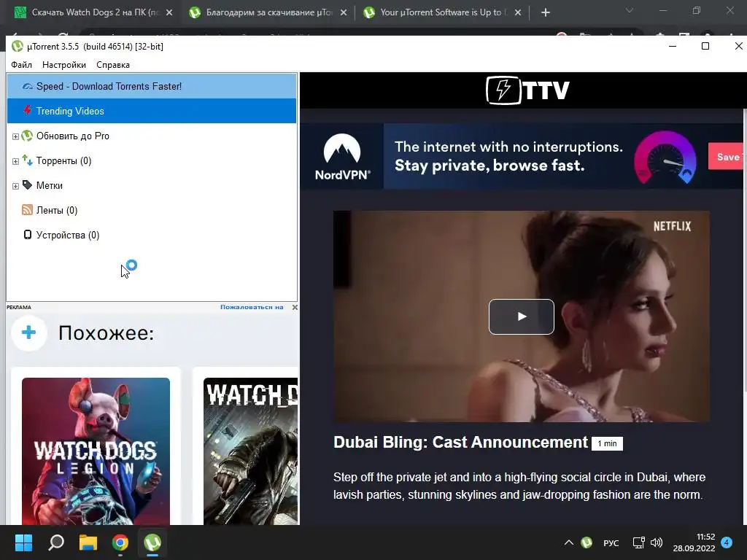
Task: Open the Watch Dogs Legion cover thumbnail
Action: (96, 451)
